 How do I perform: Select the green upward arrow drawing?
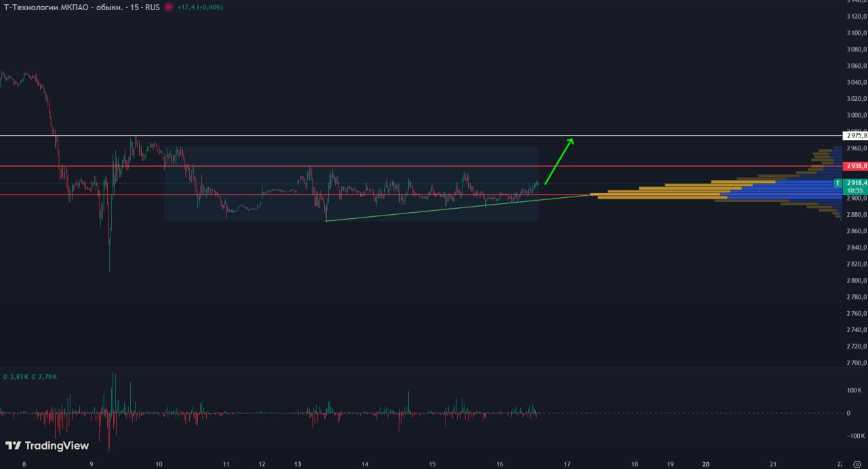click(559, 161)
